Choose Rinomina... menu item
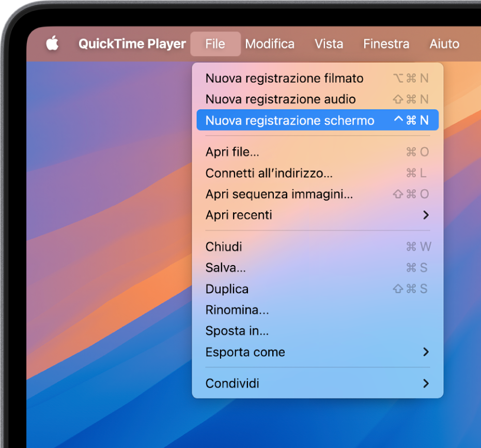 (318, 310)
